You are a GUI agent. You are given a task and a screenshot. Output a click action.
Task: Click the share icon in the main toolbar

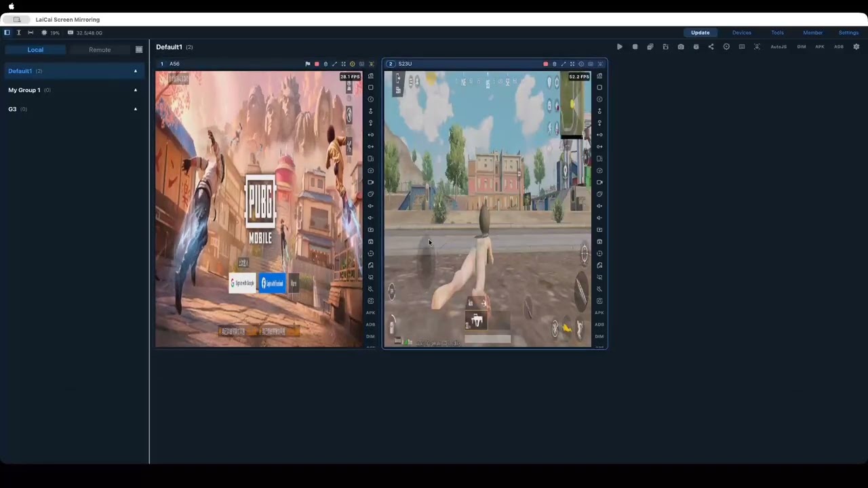coord(711,47)
